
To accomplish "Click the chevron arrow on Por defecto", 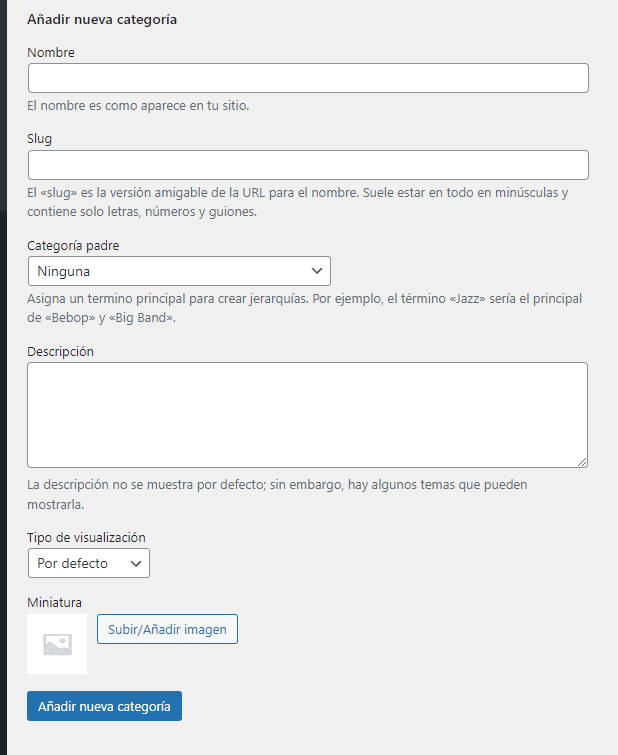I will pyautogui.click(x=136, y=563).
